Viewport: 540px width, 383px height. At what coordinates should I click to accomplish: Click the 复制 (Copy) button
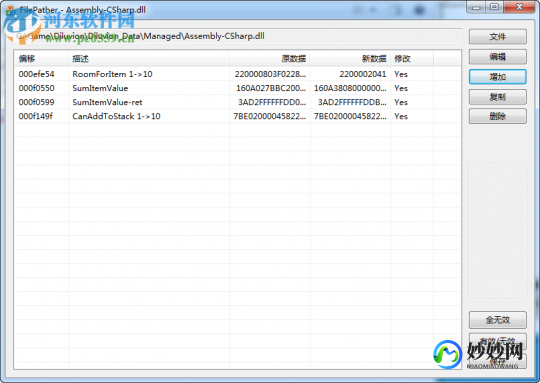[x=498, y=97]
